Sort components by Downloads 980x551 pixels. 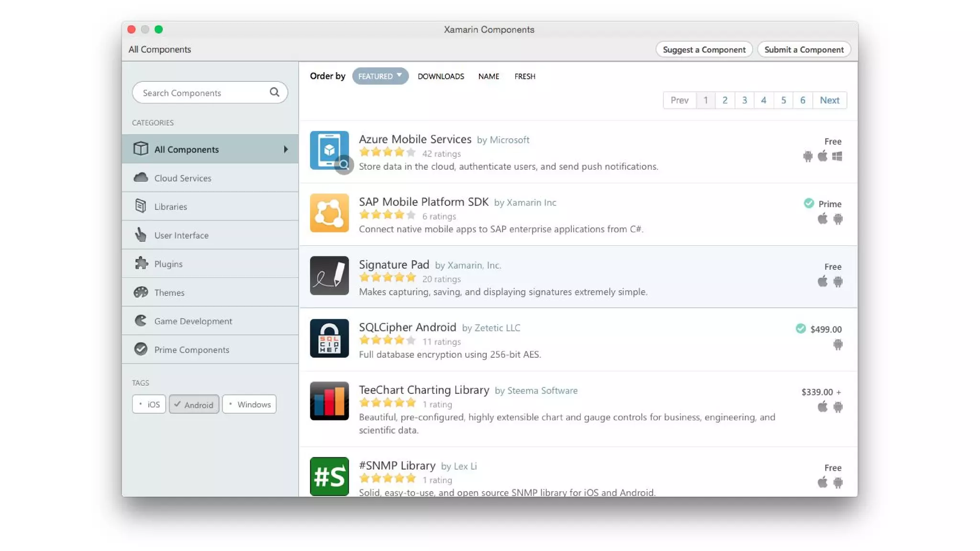click(x=441, y=76)
